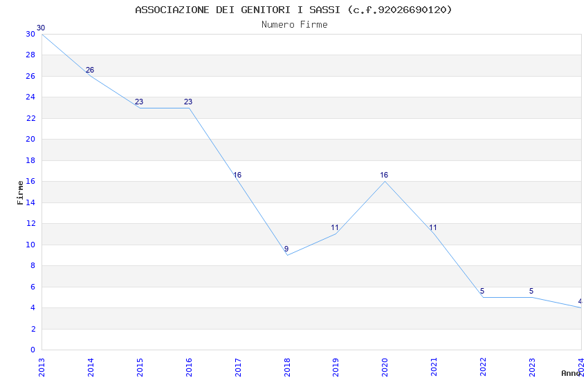The height and width of the screenshot is (380, 588).
Task: Click the data label 16 above 2020
Action: [x=384, y=175]
